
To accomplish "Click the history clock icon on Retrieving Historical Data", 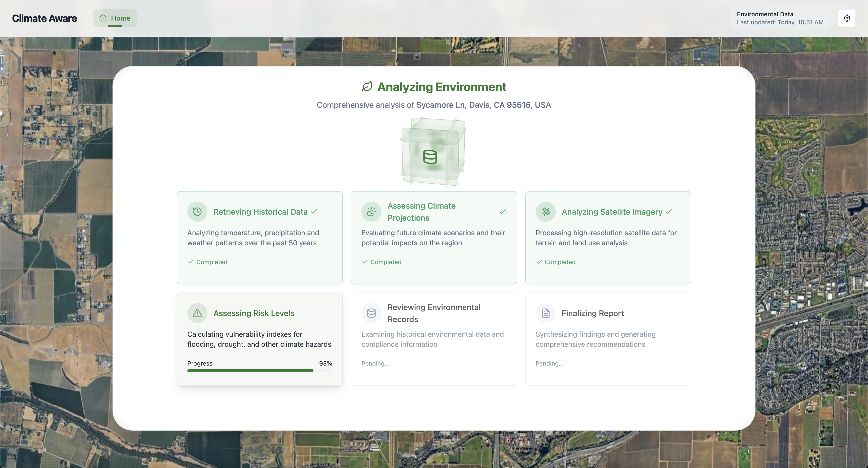I will tap(197, 212).
